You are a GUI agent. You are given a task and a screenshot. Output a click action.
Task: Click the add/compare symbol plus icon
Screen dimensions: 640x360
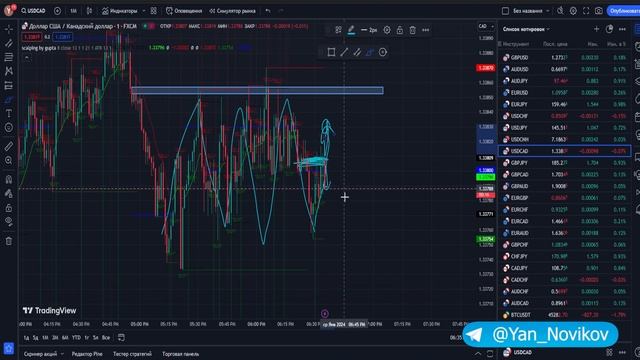(x=58, y=11)
